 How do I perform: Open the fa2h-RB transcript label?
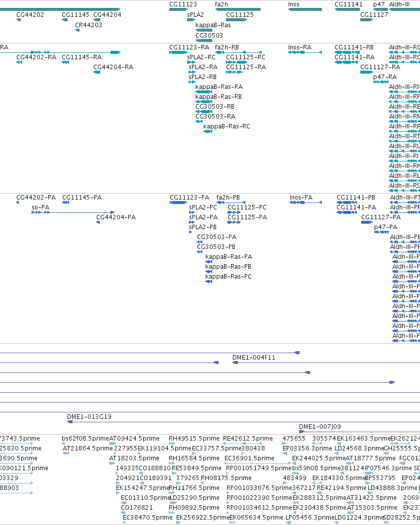tap(227, 47)
